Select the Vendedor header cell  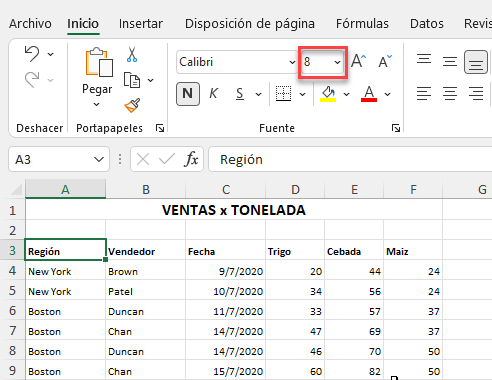pos(146,250)
